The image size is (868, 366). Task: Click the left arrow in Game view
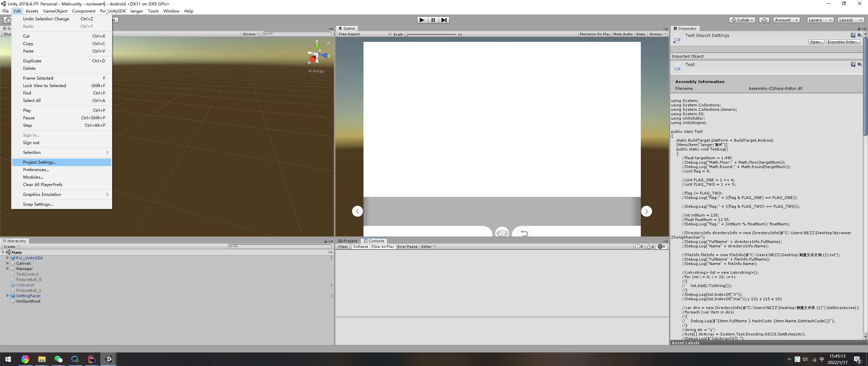coord(357,211)
